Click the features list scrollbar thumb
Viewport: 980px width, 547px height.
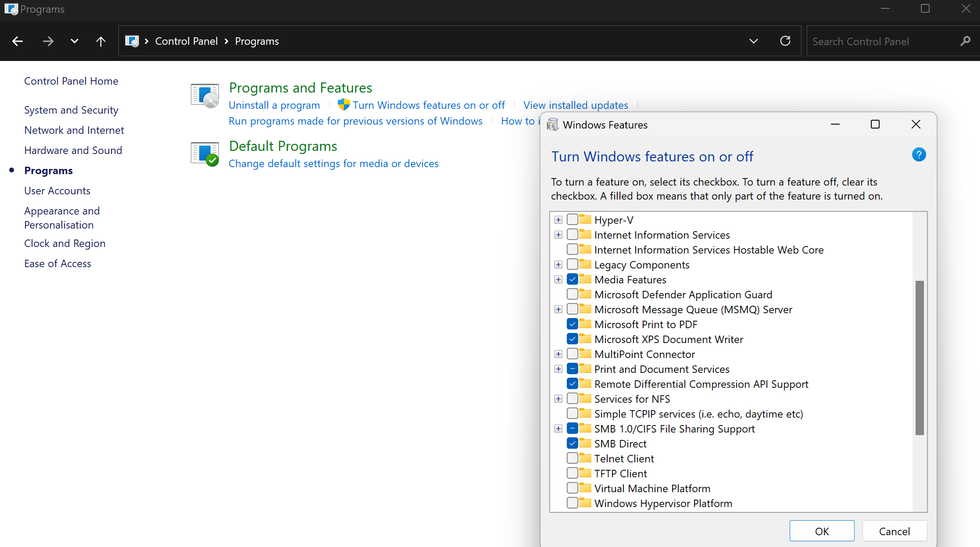pyautogui.click(x=919, y=358)
